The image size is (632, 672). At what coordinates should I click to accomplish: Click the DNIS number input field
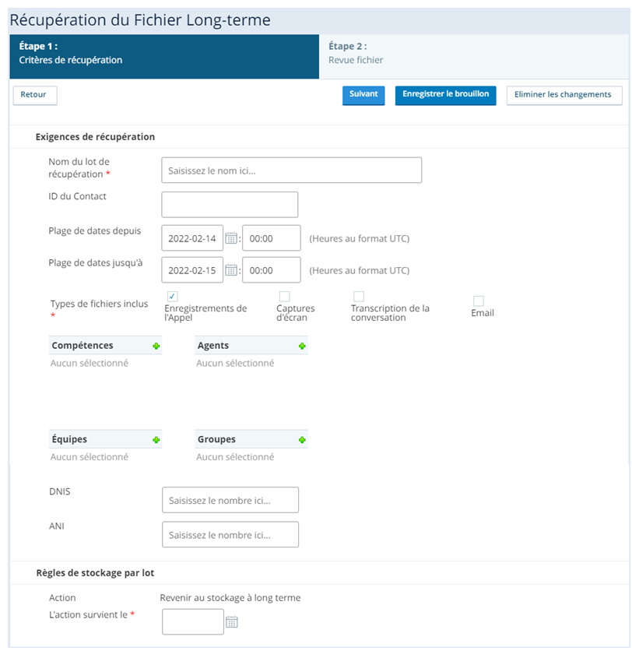(230, 500)
